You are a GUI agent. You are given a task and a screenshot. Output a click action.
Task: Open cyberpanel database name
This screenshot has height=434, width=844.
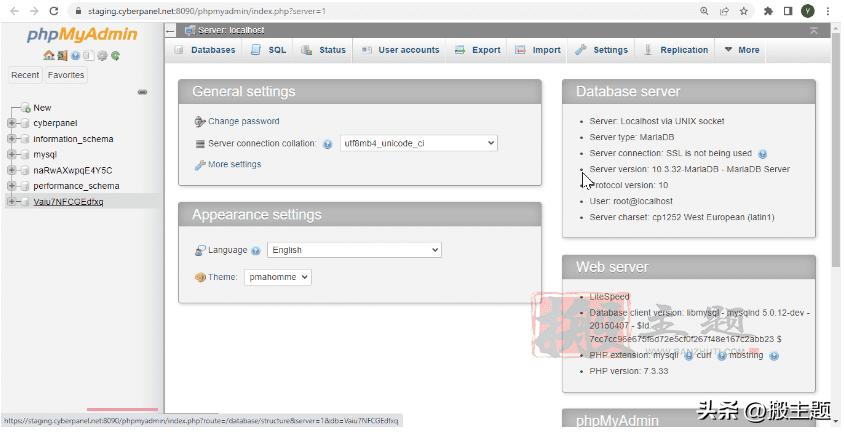(x=55, y=123)
